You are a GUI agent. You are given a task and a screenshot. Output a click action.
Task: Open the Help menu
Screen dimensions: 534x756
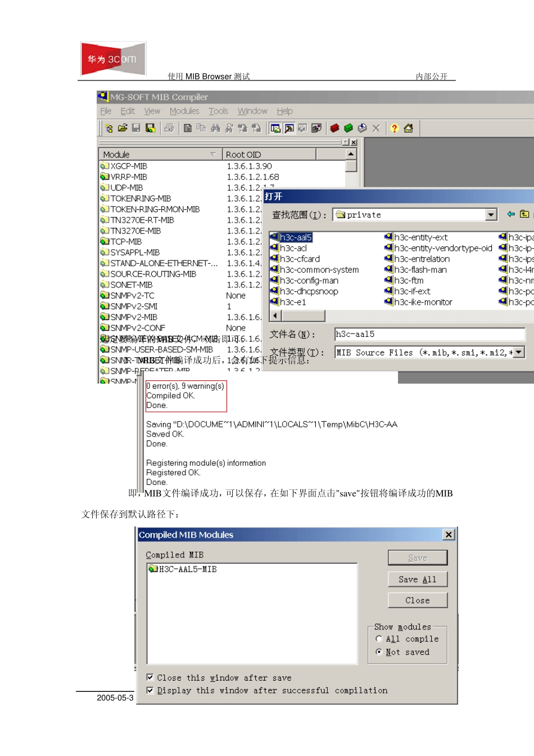pyautogui.click(x=284, y=111)
